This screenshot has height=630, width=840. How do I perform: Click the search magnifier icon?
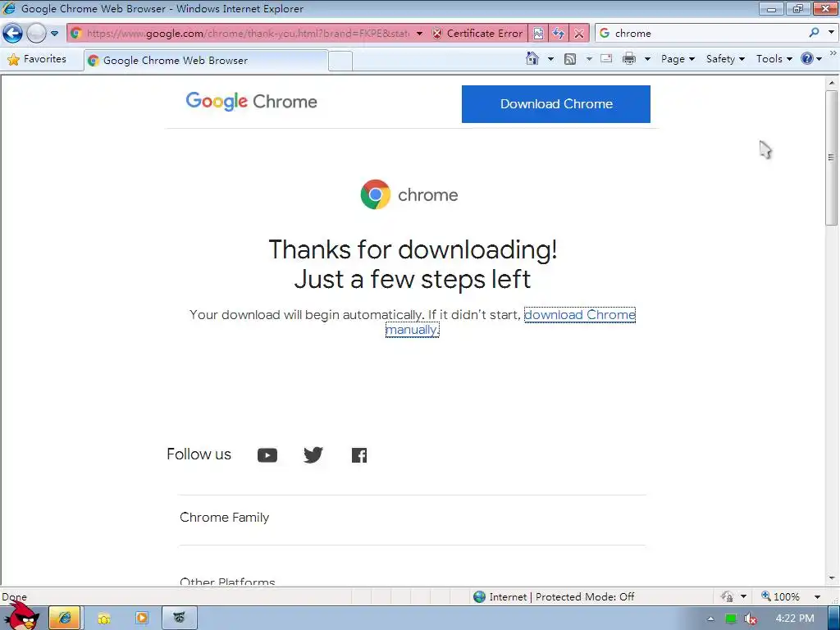click(x=814, y=33)
